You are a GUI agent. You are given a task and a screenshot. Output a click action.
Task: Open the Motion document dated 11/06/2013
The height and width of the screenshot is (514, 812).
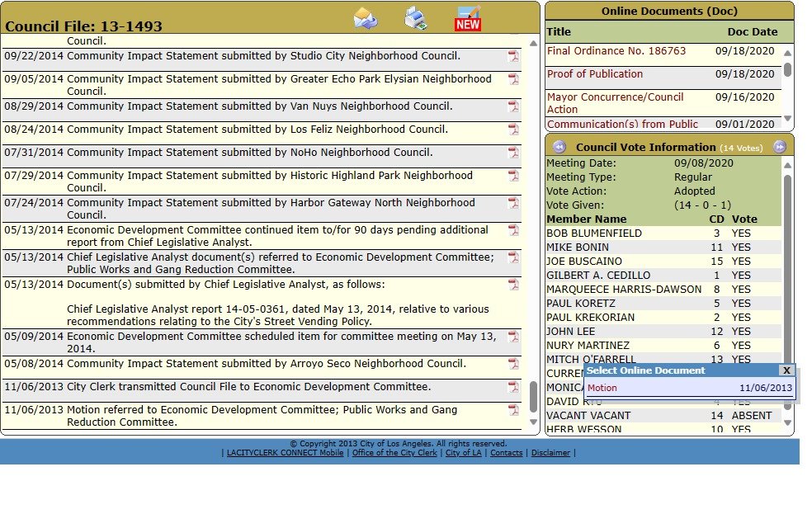pos(602,389)
